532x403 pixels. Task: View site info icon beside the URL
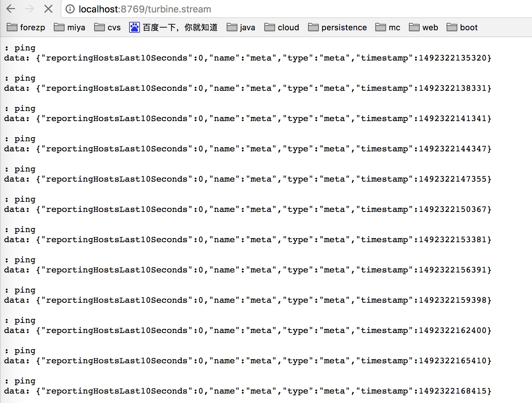pos(70,9)
